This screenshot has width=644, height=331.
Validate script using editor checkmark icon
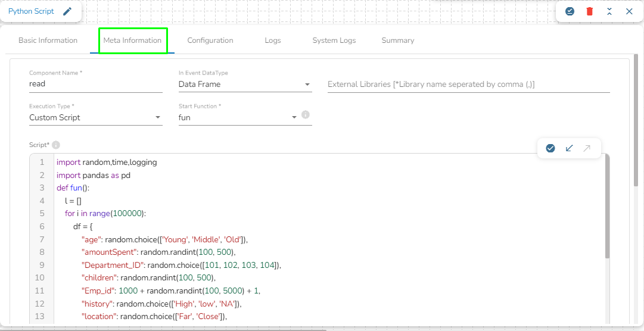[x=550, y=148]
